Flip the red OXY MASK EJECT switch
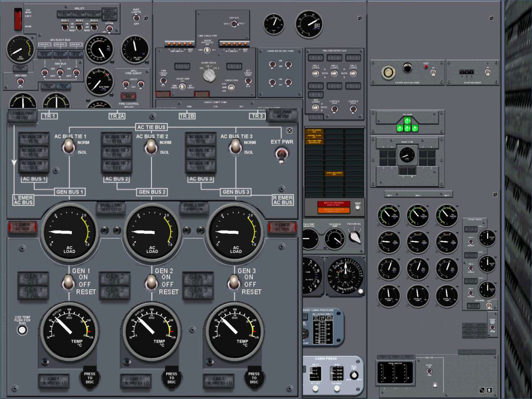 pos(18,19)
